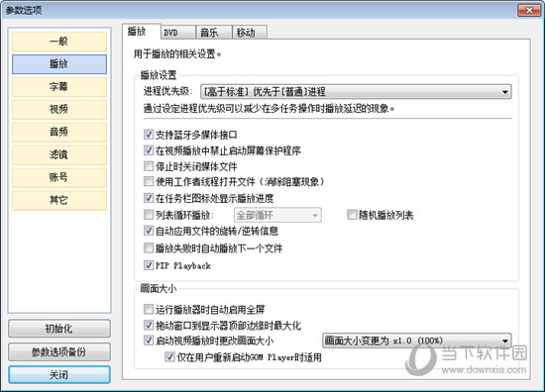
Task: Switch to the DVD tab
Action: point(178,33)
